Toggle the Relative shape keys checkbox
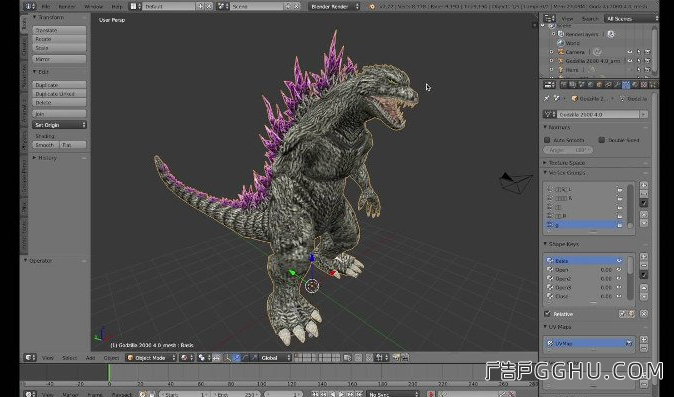Viewport: 674px width, 397px height. pos(547,314)
